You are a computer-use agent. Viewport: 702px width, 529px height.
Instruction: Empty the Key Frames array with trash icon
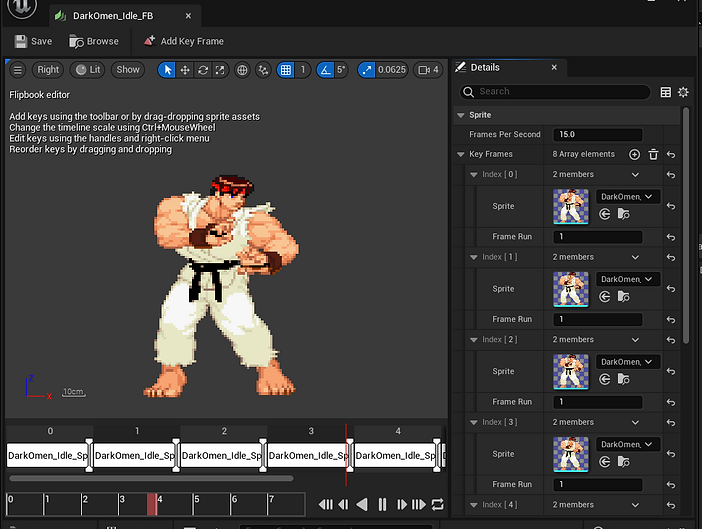[653, 154]
